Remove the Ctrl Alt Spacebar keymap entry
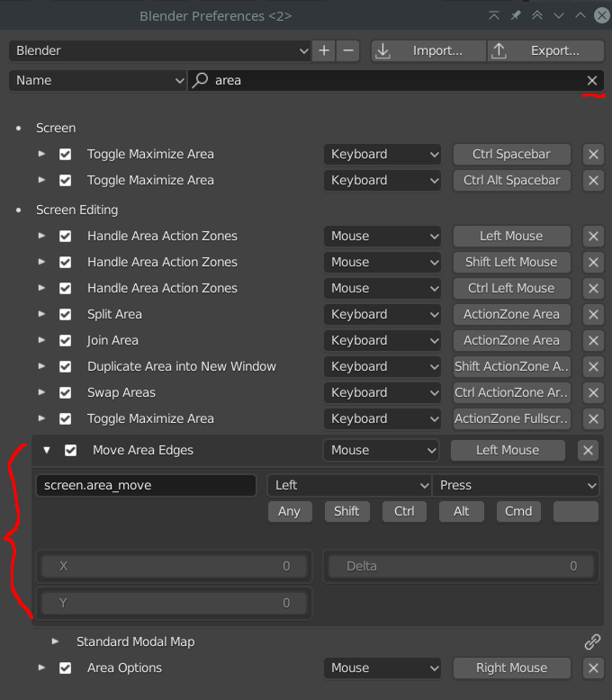Screen dimensions: 612x700 pyautogui.click(x=593, y=180)
